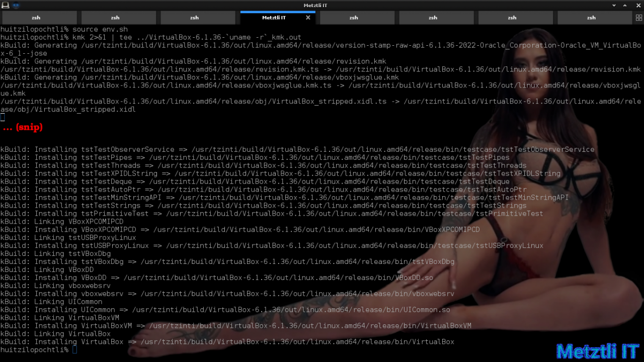Select the active Metzlti IT tab

pos(278,18)
